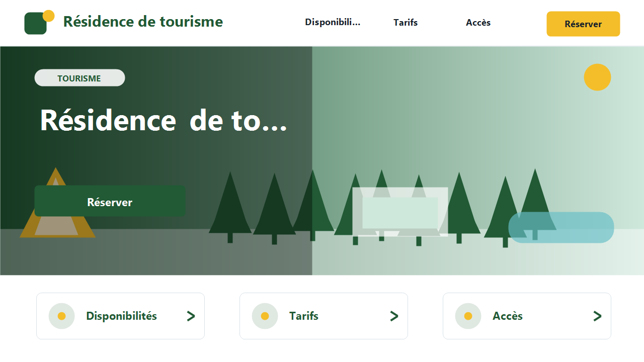Click the Disponibilités card chevron arrow
The width and height of the screenshot is (644, 362).
click(x=191, y=316)
